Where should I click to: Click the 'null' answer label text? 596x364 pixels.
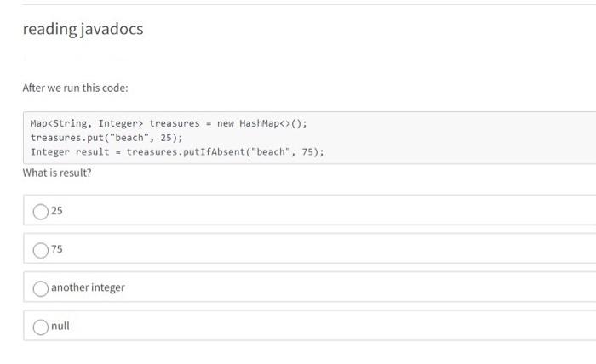point(60,326)
